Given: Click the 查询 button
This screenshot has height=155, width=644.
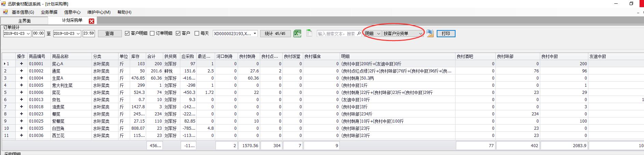Looking at the screenshot, I should pyautogui.click(x=110, y=33).
